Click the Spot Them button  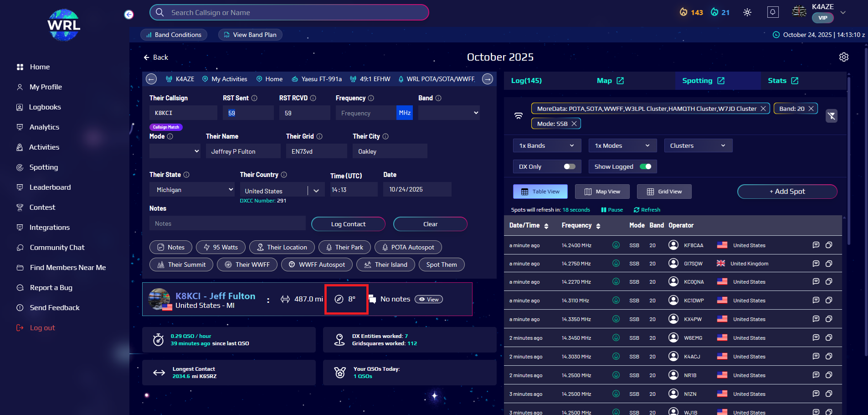pos(442,265)
